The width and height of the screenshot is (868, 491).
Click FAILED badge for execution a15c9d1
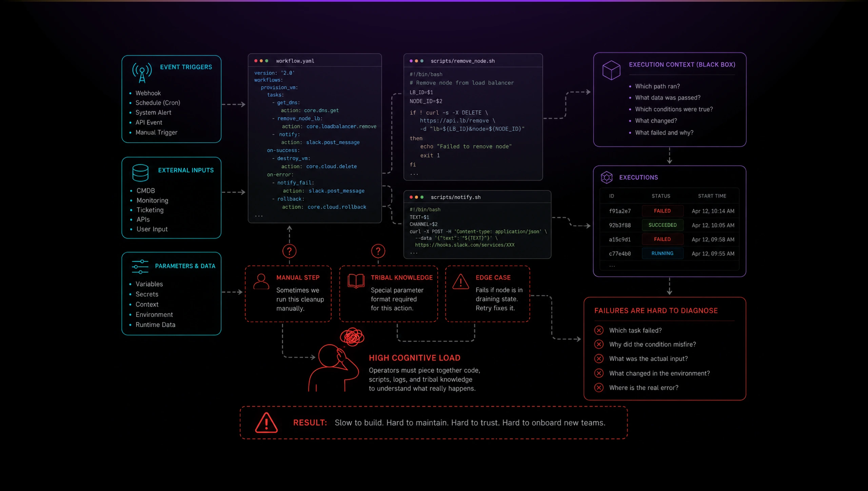(x=662, y=239)
